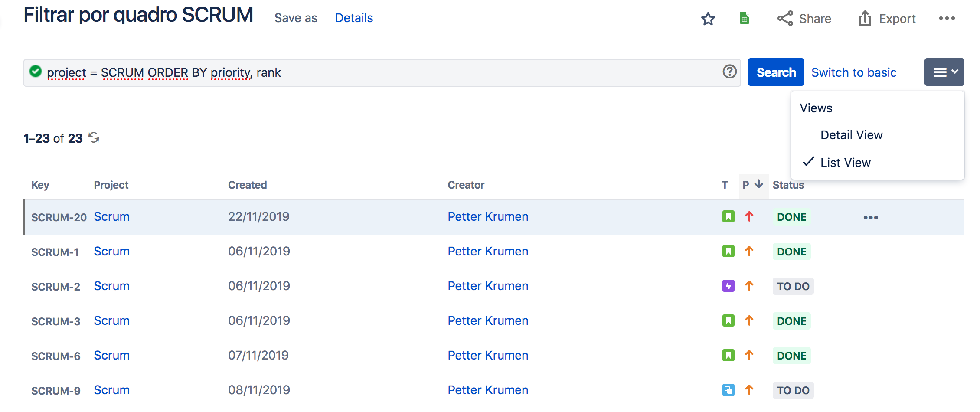Click story type icon in SCRUM-6 row
980x412 pixels.
728,355
